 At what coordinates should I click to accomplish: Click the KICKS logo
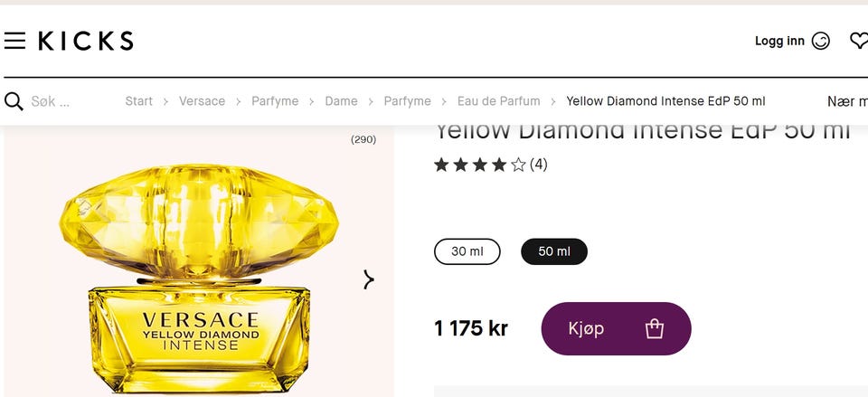86,41
